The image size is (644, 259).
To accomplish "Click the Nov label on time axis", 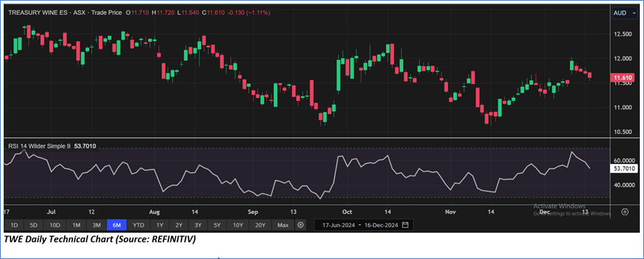I will pos(451,212).
